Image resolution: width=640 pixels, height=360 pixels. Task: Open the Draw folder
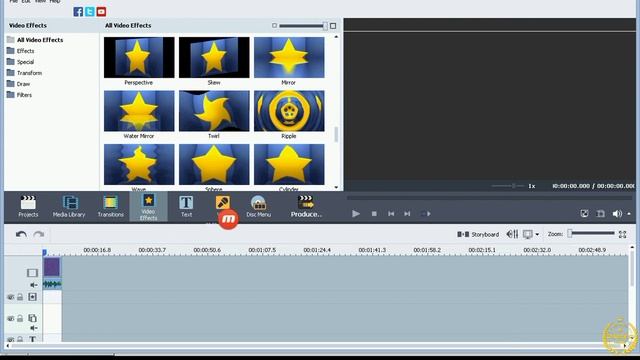(x=18, y=84)
